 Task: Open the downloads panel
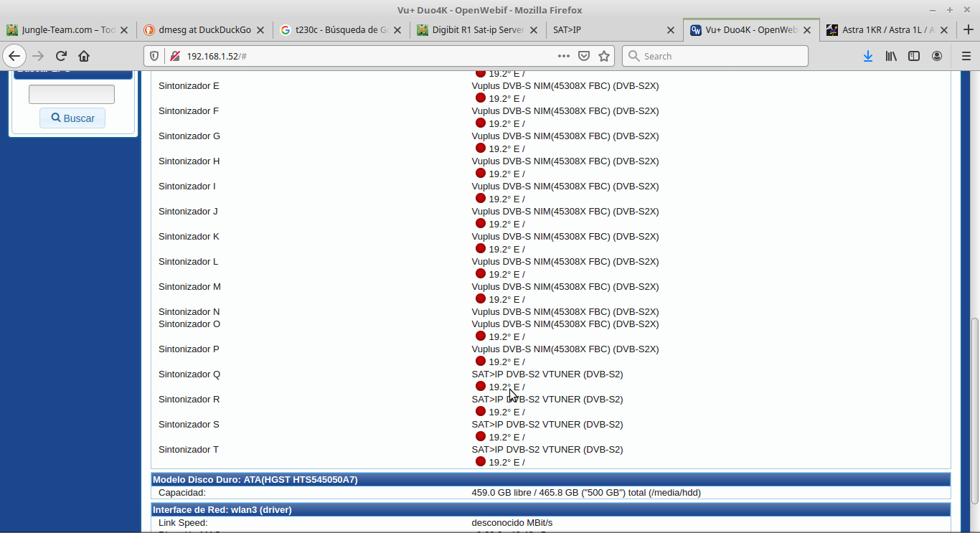point(867,56)
